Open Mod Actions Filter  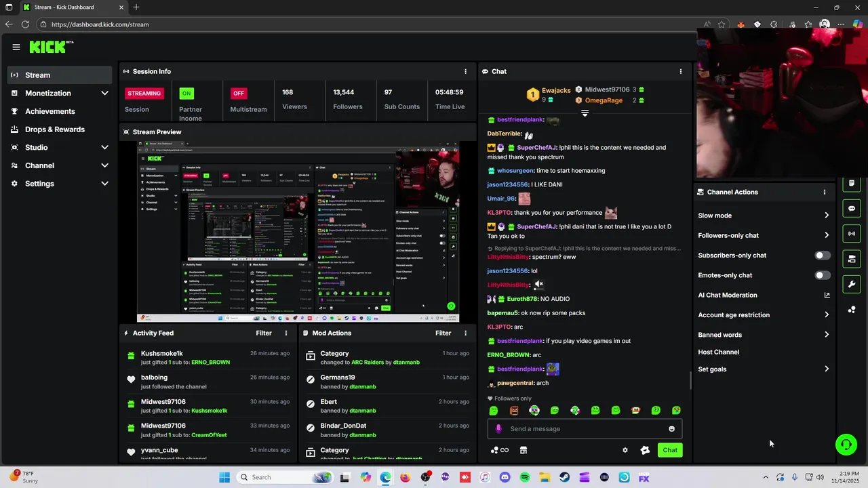443,333
